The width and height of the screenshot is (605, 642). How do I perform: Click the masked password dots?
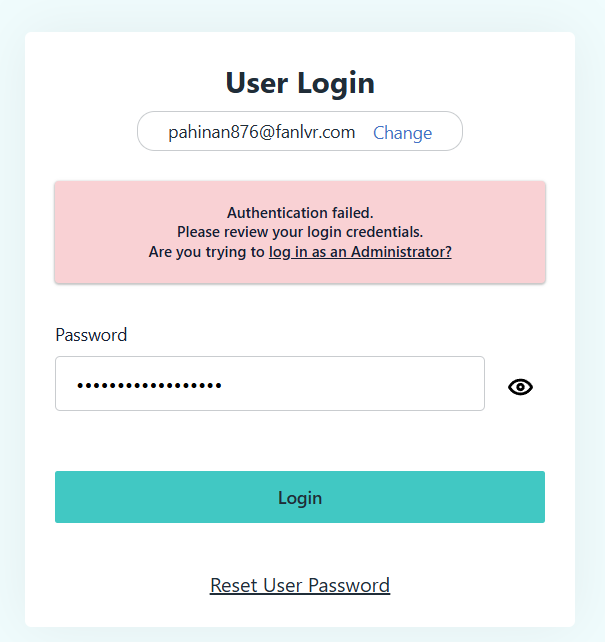[x=150, y=385]
